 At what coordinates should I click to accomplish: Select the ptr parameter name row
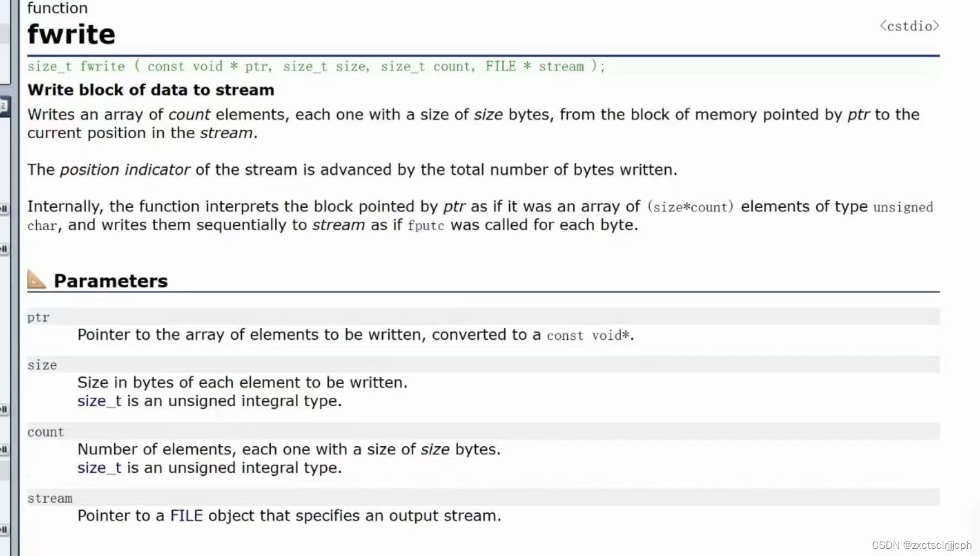click(484, 317)
